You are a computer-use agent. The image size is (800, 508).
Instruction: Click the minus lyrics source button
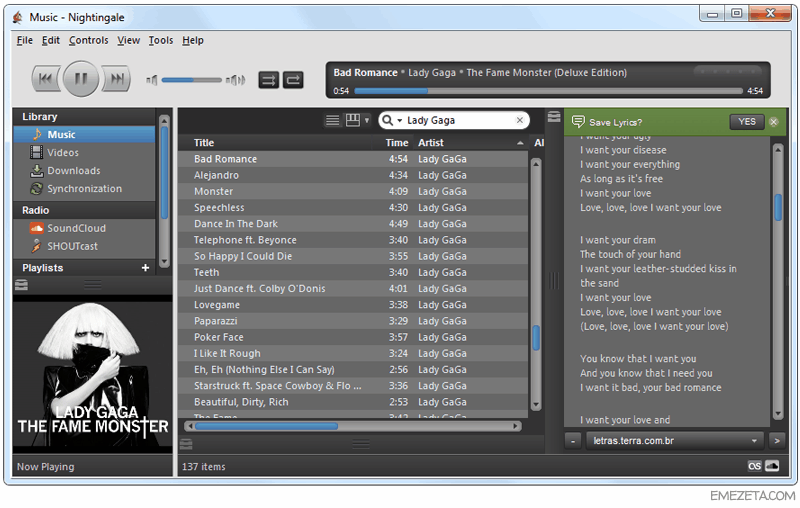[572, 441]
